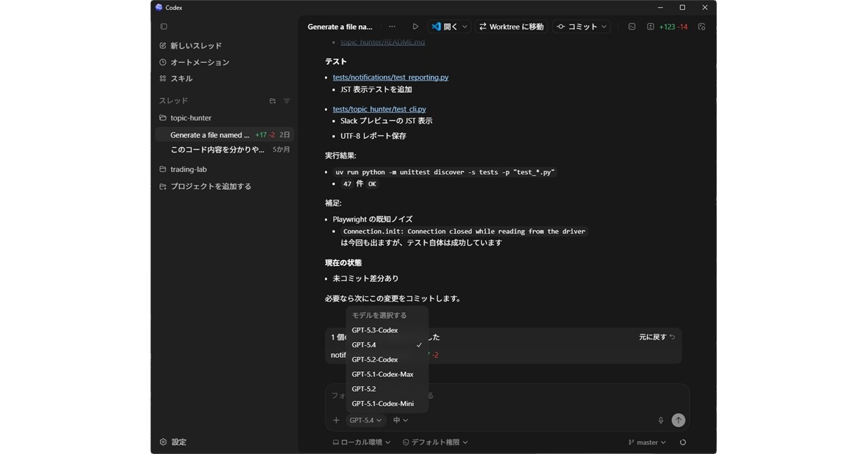Click the Codex app logo in title bar
The height and width of the screenshot is (454, 868).
[159, 7]
